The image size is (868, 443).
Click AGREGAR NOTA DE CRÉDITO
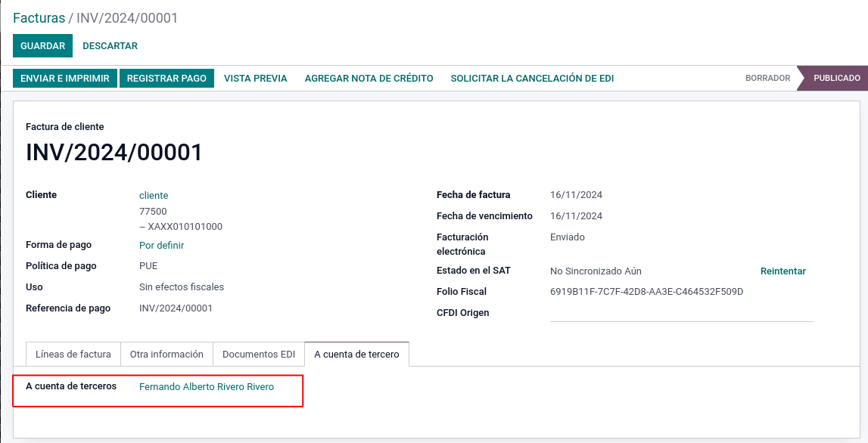(x=369, y=78)
